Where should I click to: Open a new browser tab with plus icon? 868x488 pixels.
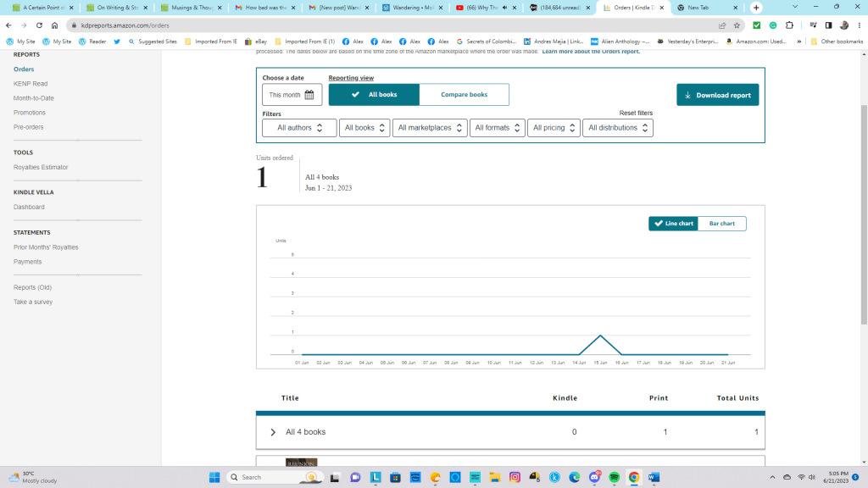click(x=756, y=8)
